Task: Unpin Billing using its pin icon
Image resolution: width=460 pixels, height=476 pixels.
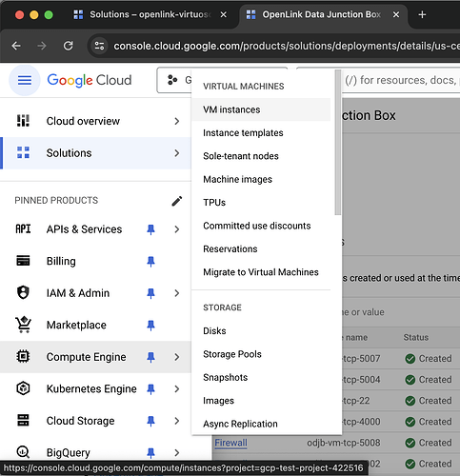Action: pos(150,261)
